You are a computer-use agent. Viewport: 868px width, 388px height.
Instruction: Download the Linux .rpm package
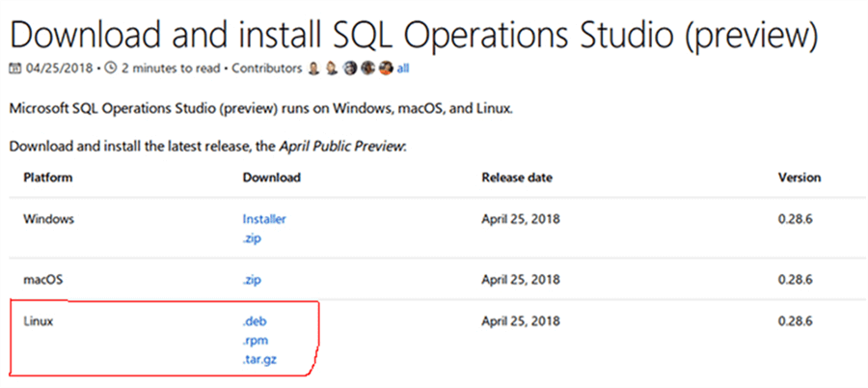pos(255,341)
